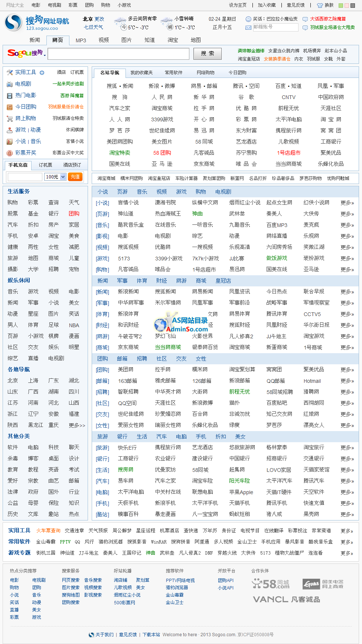
Task: Click the book icon beside 小说
Action: point(10,142)
